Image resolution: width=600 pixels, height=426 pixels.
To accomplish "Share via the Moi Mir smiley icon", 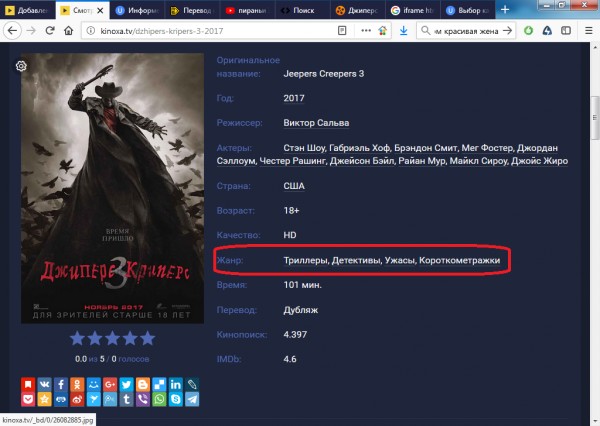I will (94, 384).
